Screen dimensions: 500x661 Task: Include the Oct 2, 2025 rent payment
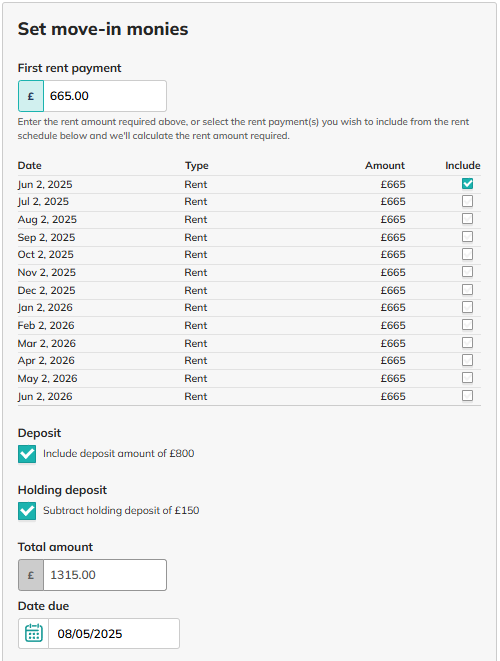pos(467,254)
